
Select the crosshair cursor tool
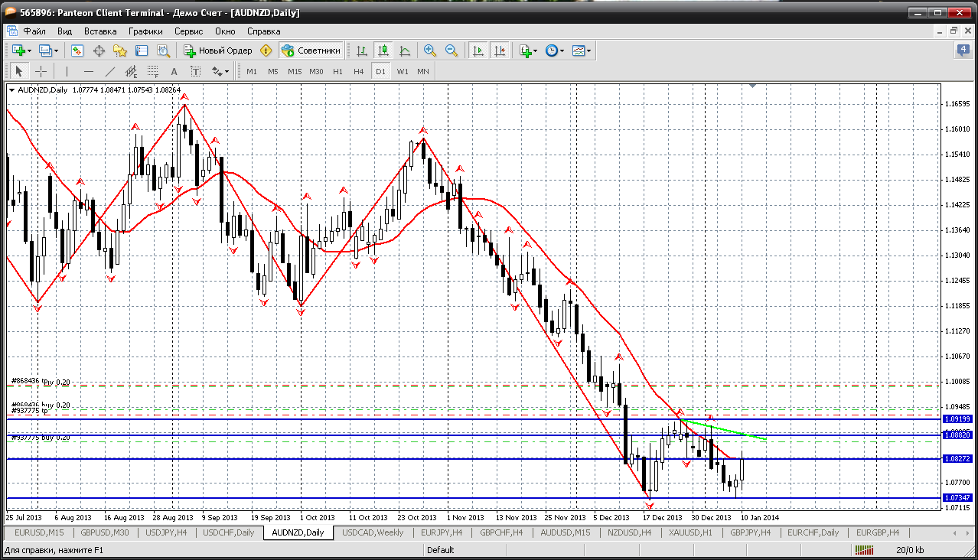41,71
